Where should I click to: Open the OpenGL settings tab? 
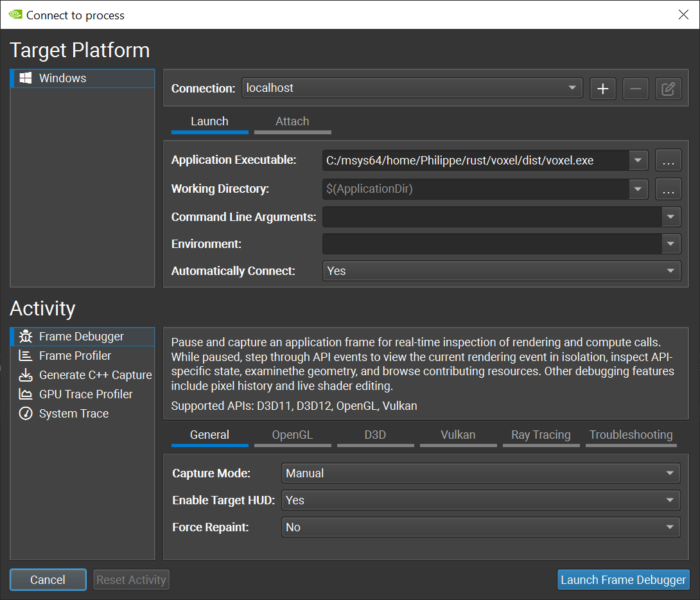pyautogui.click(x=292, y=436)
